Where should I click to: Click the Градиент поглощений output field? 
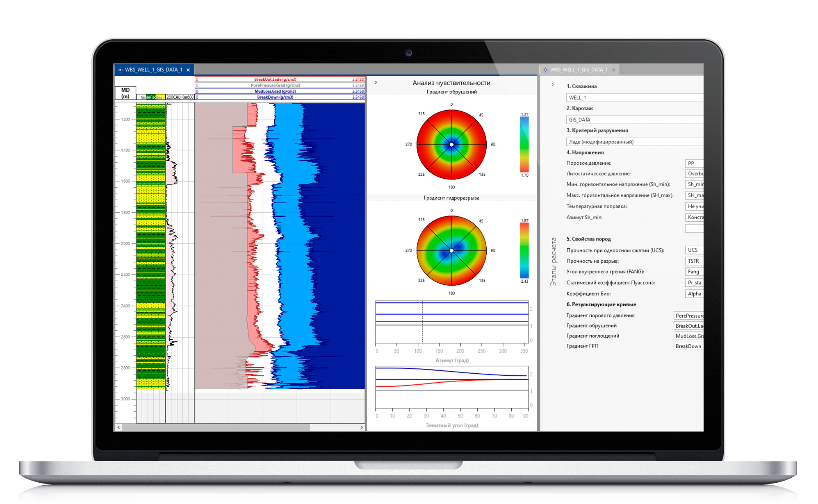pos(688,336)
